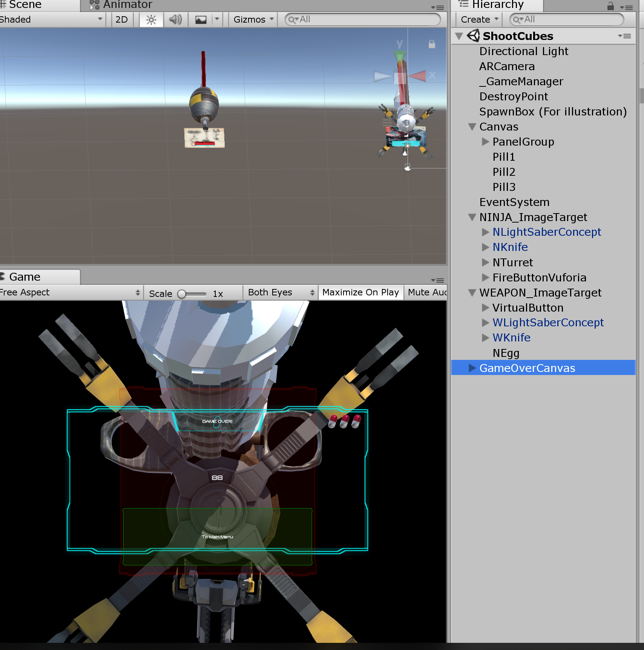Screen dimensions: 644x650
Task: Select DestroyPoint object
Action: 543,97
